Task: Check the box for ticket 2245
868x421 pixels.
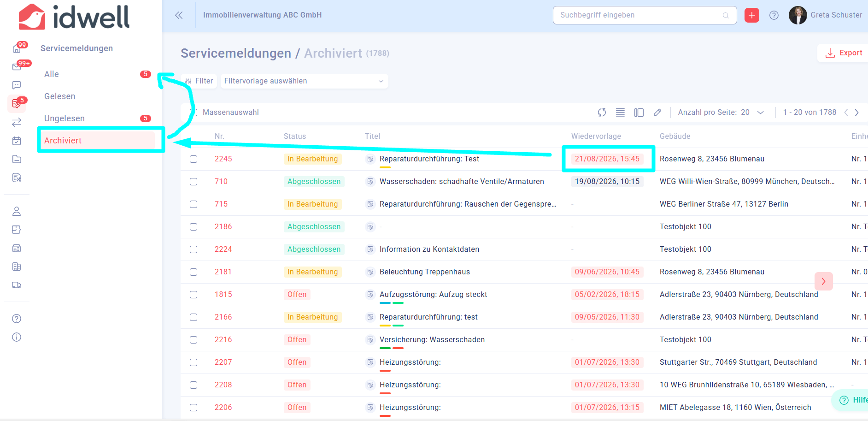Action: tap(194, 159)
